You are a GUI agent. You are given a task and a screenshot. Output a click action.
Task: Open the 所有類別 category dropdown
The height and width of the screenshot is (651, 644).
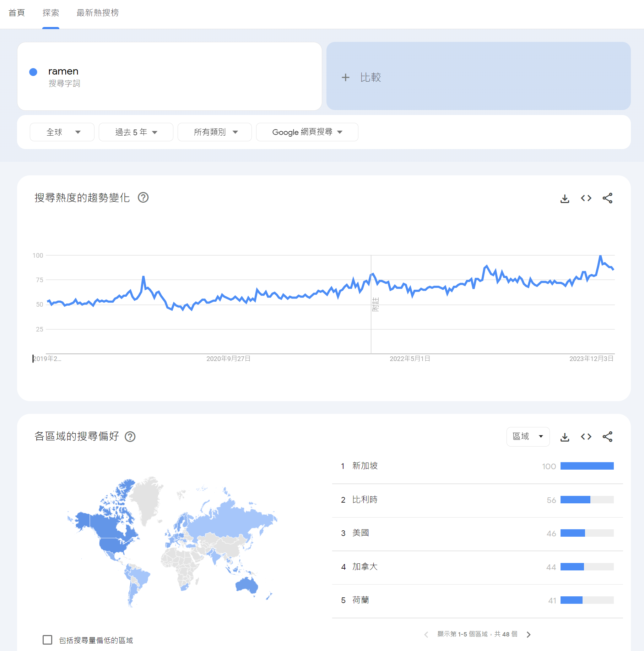coord(215,132)
